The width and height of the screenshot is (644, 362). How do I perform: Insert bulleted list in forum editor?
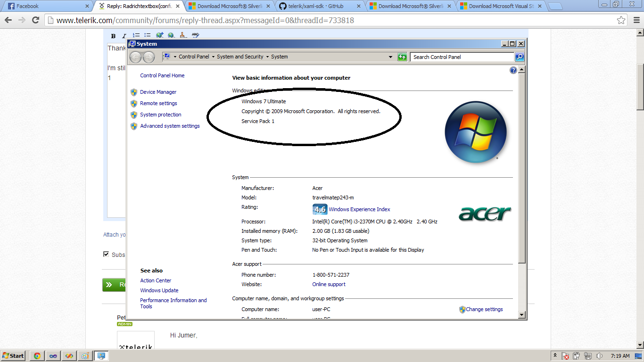148,35
